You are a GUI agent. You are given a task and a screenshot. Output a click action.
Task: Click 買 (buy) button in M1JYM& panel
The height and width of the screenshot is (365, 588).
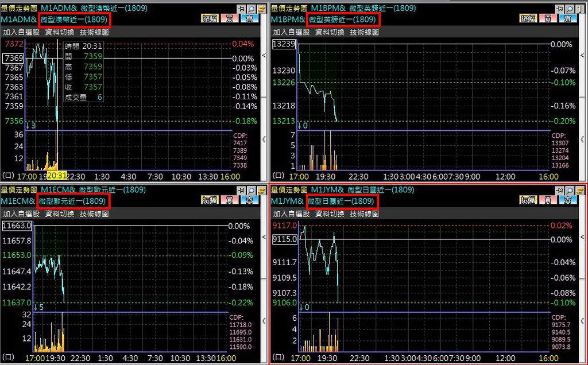548,200
